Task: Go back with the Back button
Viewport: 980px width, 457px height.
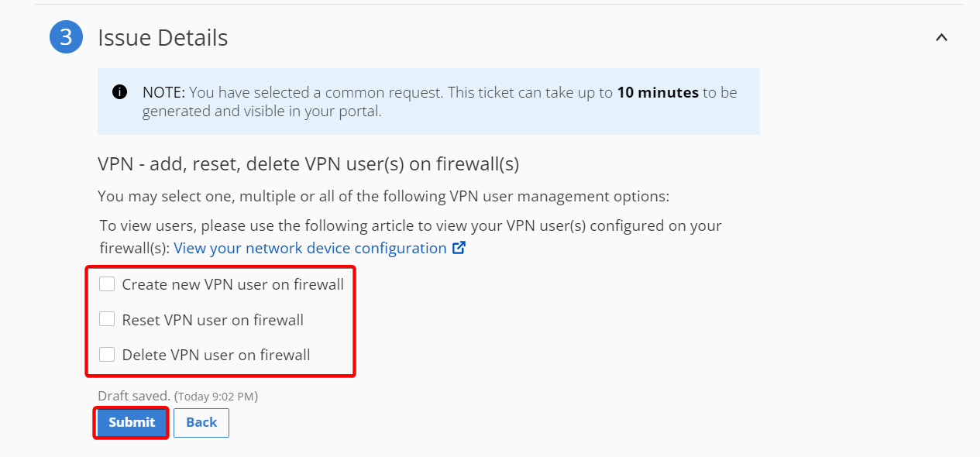Action: tap(201, 422)
